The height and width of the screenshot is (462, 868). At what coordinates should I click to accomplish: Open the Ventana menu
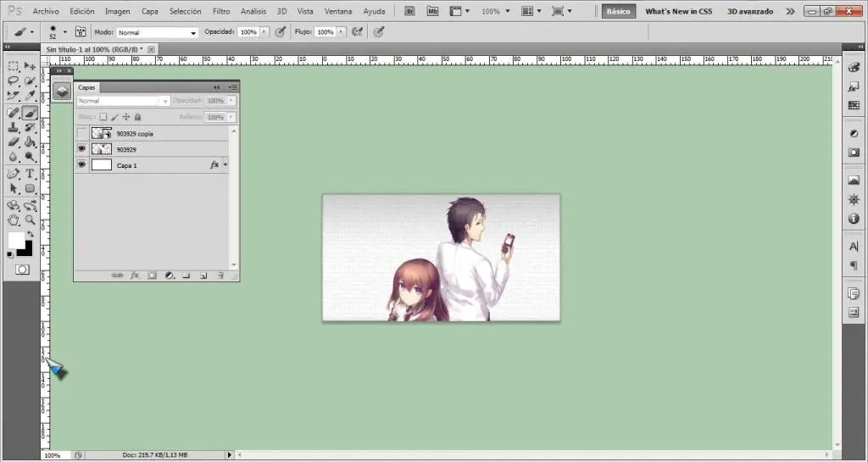pos(337,11)
